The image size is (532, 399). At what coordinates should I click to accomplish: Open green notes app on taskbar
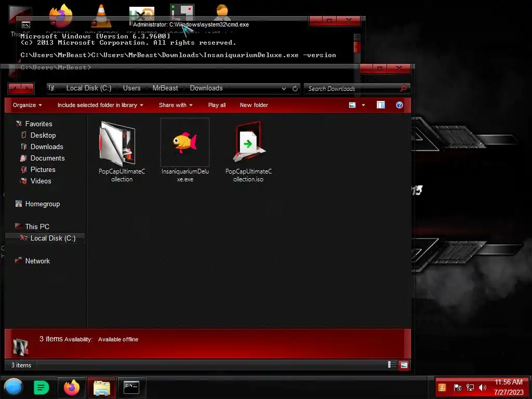[42, 387]
